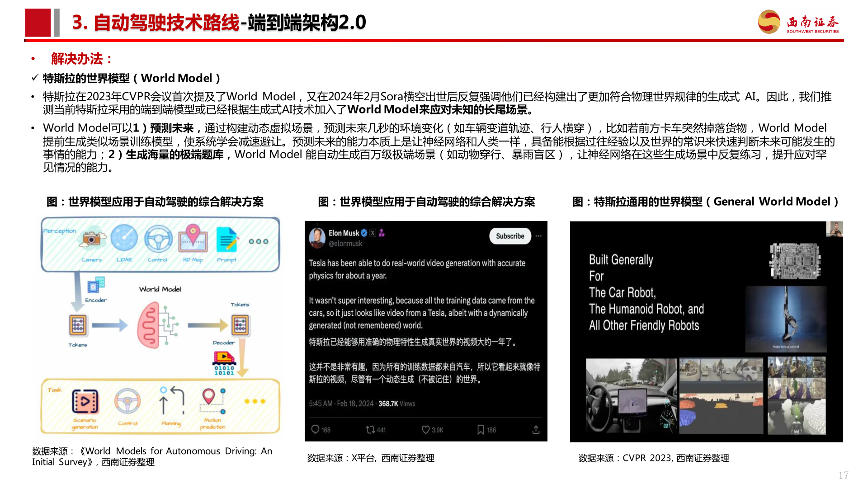Select the Encoder icon in the diagram

[x=97, y=285]
